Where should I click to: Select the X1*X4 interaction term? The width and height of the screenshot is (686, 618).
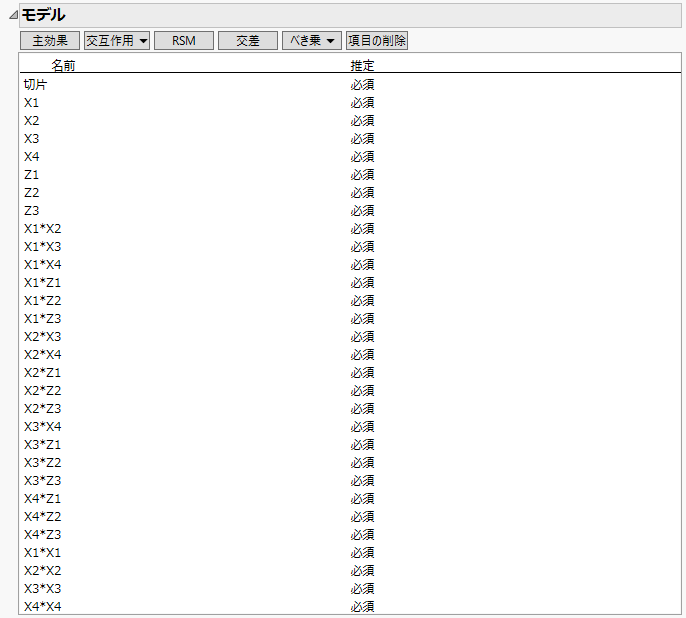(x=42, y=265)
